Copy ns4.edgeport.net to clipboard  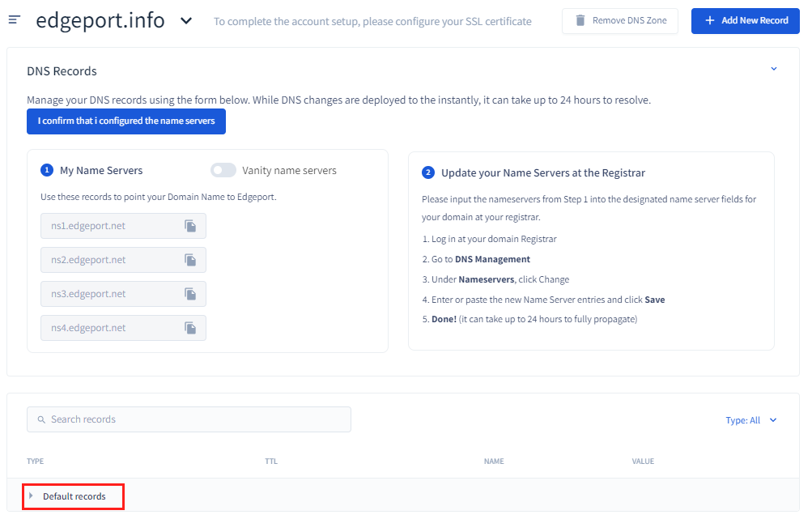click(190, 328)
